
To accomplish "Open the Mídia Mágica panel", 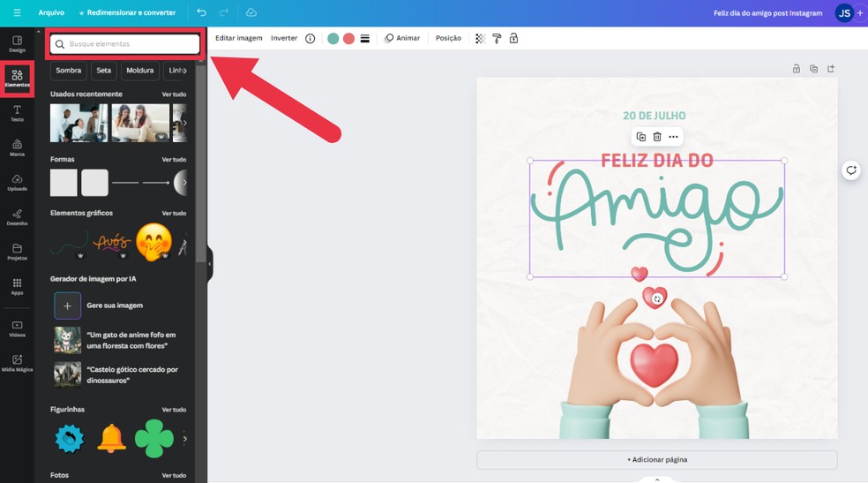I will click(17, 364).
